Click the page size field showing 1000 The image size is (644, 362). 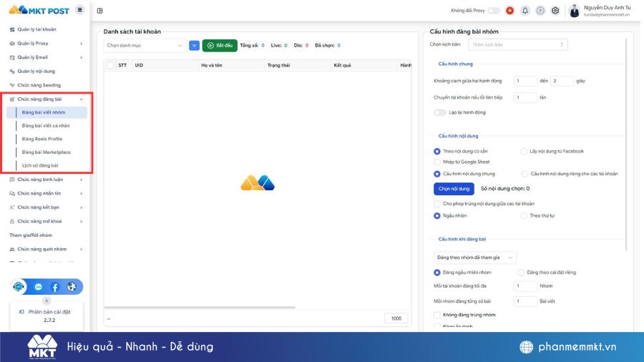(396, 318)
